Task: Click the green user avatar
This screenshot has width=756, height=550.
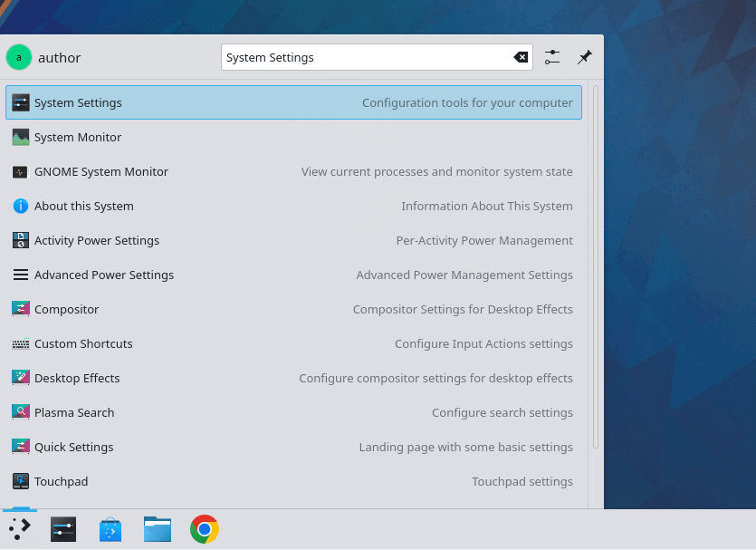Action: [x=19, y=57]
